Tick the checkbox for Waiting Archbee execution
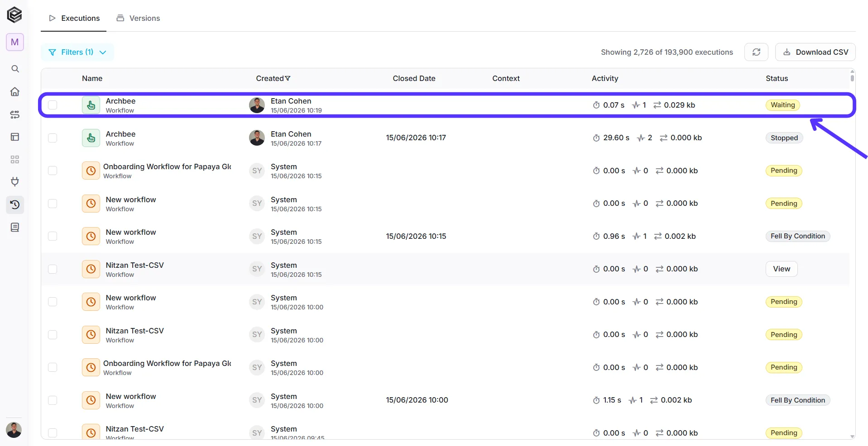Viewport: 868px width, 446px height. 53,105
